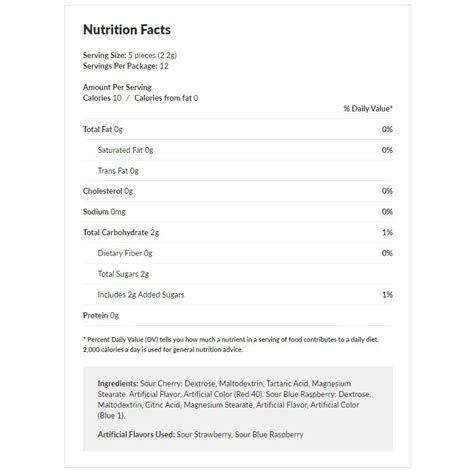Select the Cholesterol 0g row
This screenshot has width=474, height=474.
pyautogui.click(x=238, y=191)
